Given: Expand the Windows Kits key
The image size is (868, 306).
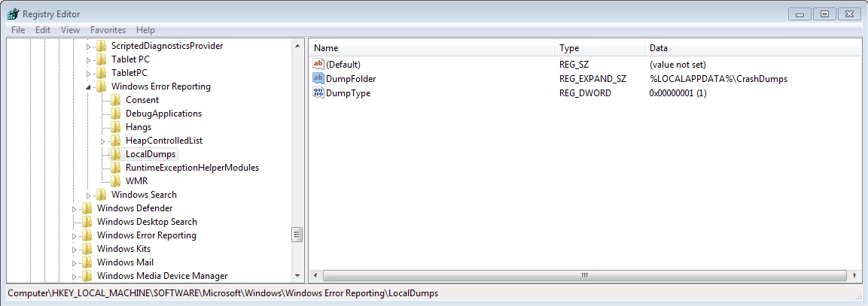Looking at the screenshot, I should click(75, 250).
